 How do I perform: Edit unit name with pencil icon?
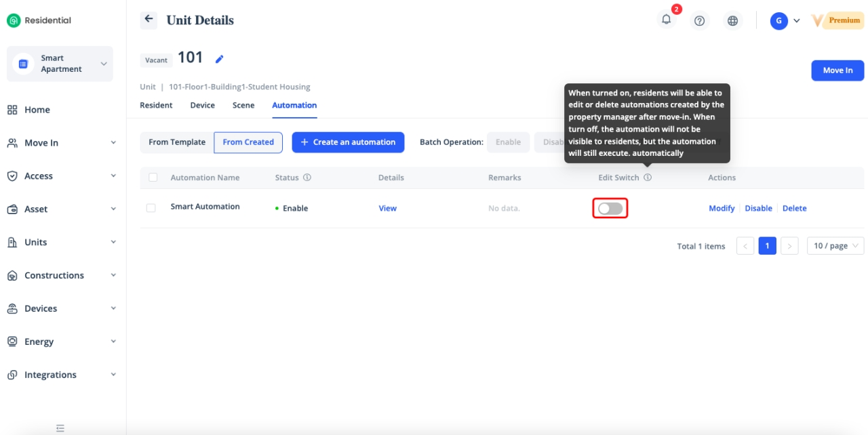[219, 59]
